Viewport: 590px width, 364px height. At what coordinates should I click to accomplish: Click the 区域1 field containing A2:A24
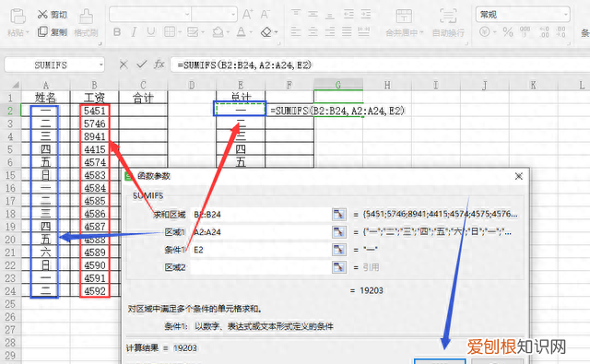pos(260,232)
